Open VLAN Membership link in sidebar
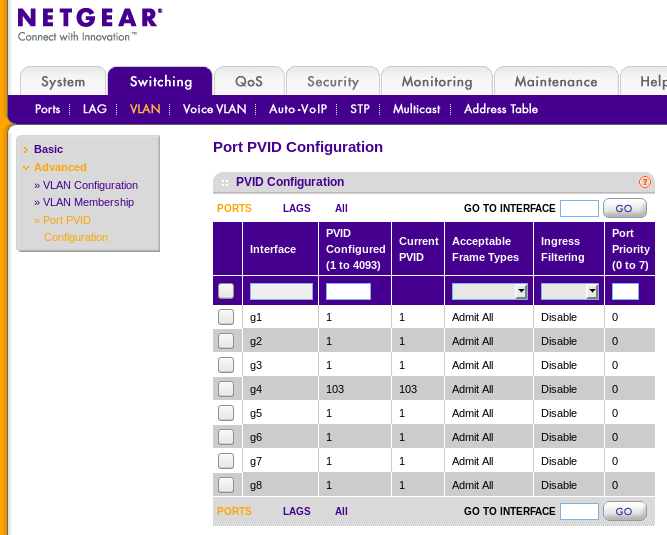This screenshot has height=535, width=667. [x=88, y=202]
